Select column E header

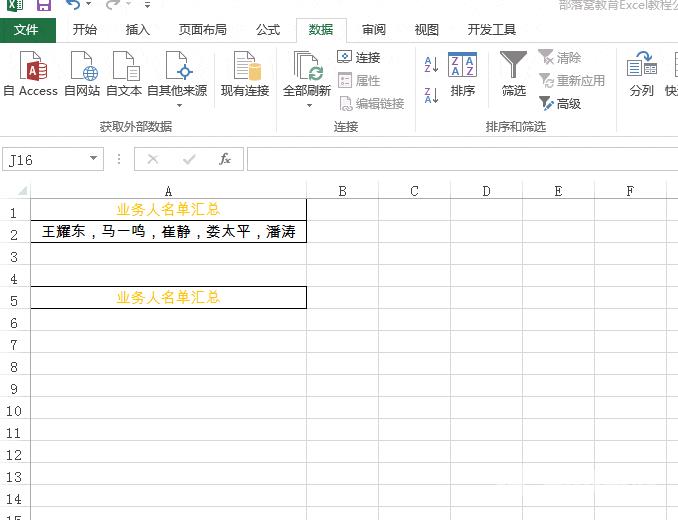(558, 191)
